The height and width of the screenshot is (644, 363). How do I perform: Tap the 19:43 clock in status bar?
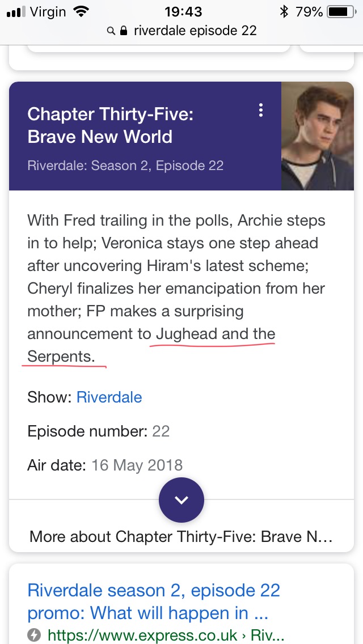184,11
